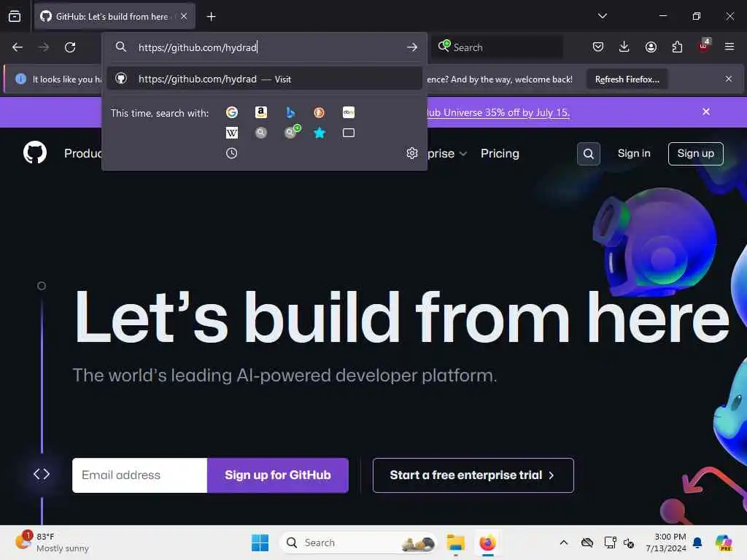Search this time with Amazon
The width and height of the screenshot is (747, 560).
tap(260, 112)
